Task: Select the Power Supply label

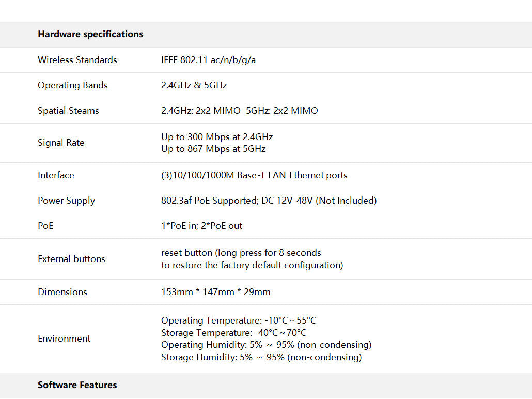Action: [x=66, y=201]
